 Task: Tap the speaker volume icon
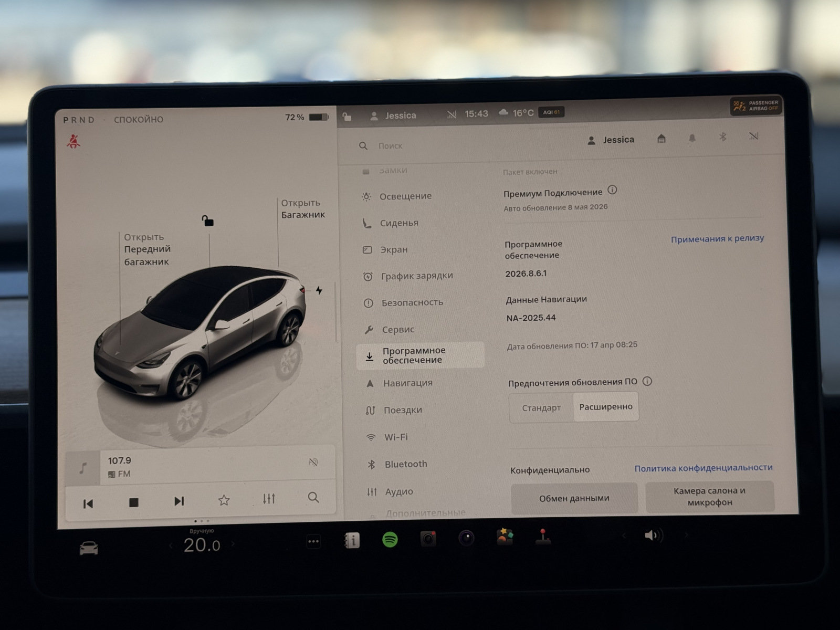click(653, 535)
